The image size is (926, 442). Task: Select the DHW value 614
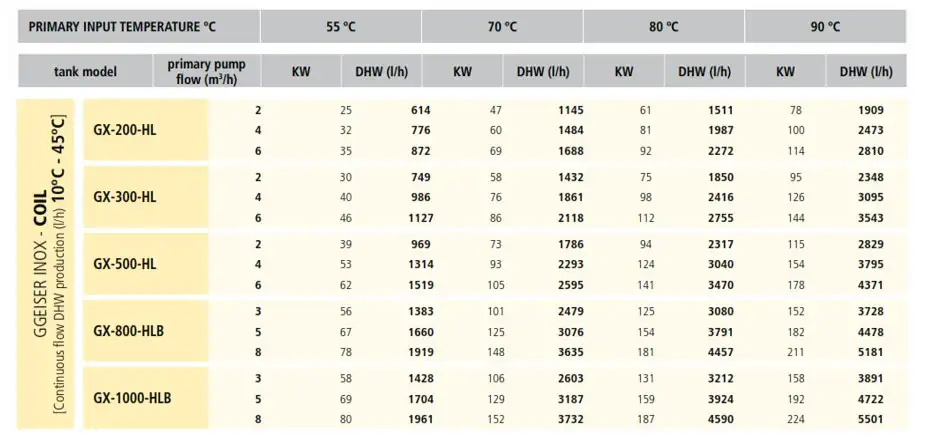tap(420, 110)
